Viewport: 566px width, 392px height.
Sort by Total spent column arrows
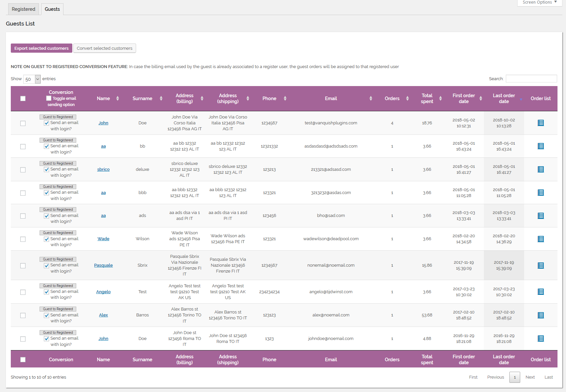440,98
